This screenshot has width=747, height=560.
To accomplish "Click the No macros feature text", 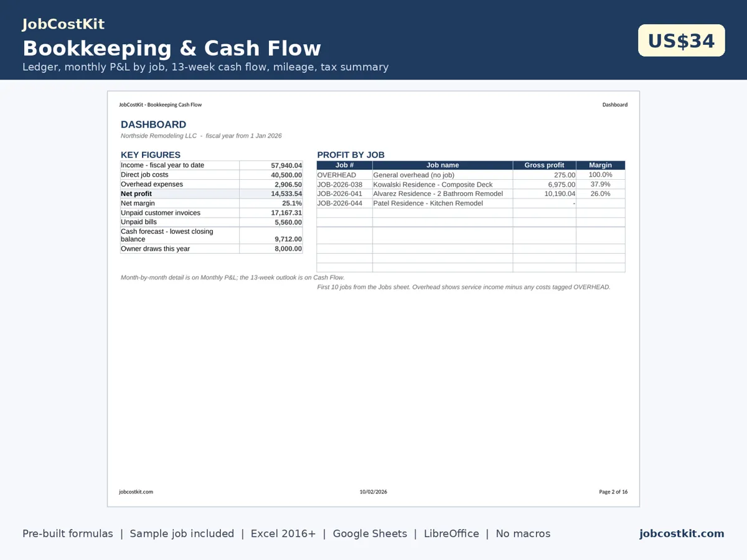I will click(523, 534).
